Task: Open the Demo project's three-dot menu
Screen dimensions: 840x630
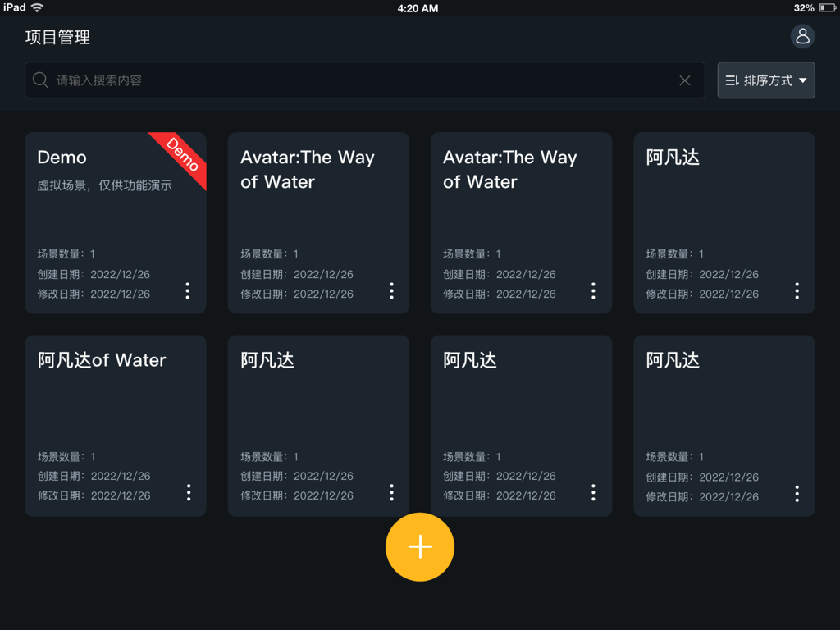Action: (188, 290)
